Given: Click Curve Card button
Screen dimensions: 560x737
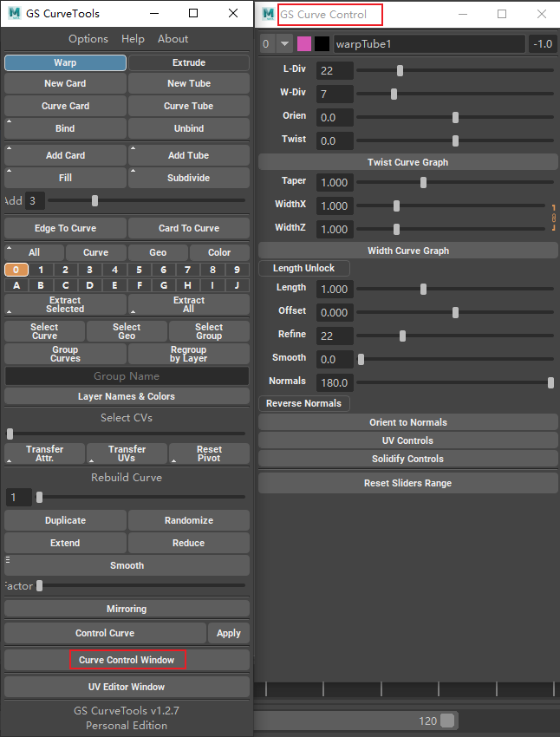Looking at the screenshot, I should coord(65,106).
